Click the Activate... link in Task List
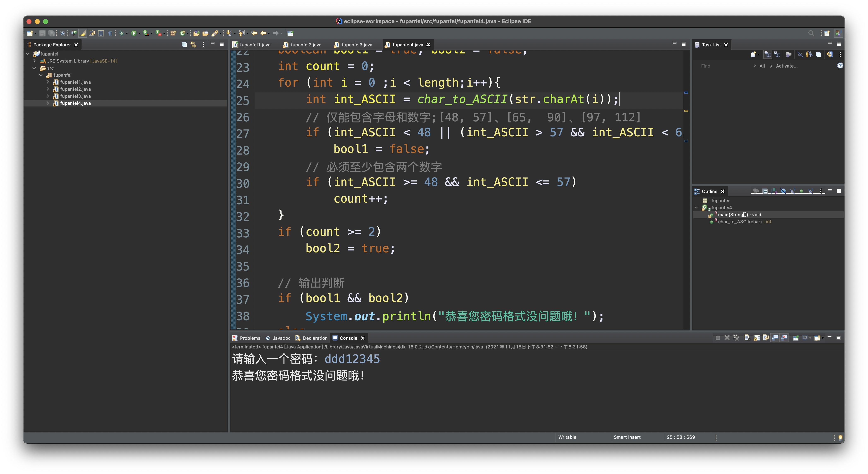The height and width of the screenshot is (474, 868). click(787, 66)
